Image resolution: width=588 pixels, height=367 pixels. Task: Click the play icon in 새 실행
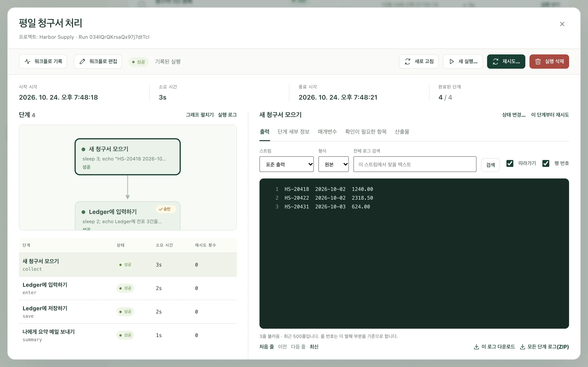[x=451, y=61]
